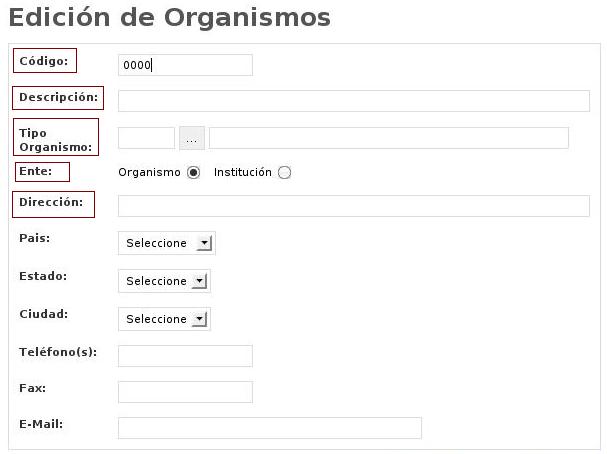
Task: Click the Tipo Organismo code field
Action: coord(146,138)
